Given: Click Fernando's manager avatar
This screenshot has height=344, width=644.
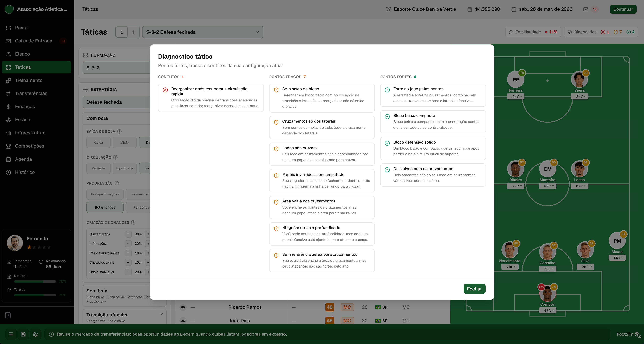Looking at the screenshot, I should coord(15,243).
